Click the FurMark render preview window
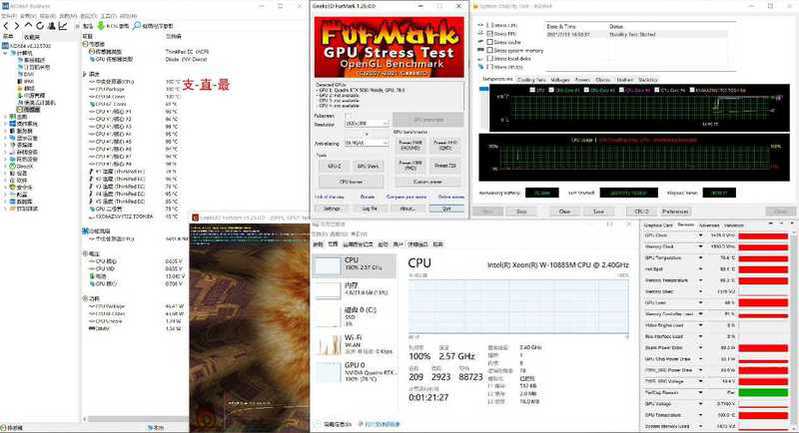The image size is (799, 433). [x=250, y=328]
